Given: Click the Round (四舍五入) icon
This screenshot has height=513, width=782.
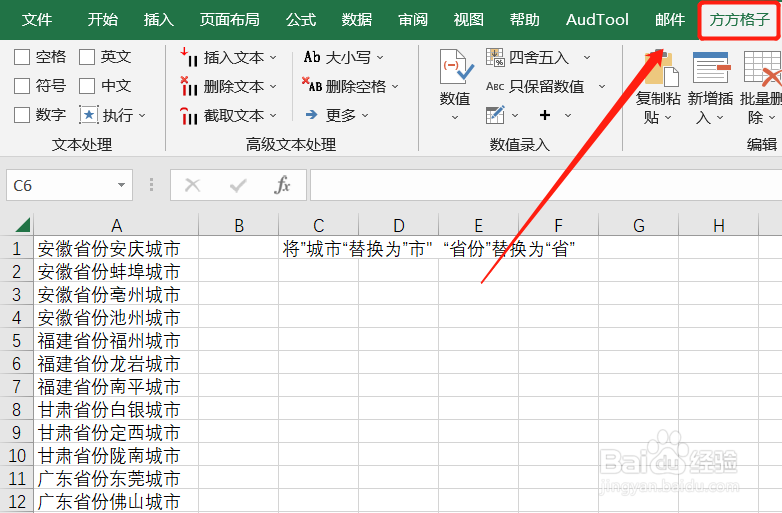Looking at the screenshot, I should coord(495,57).
